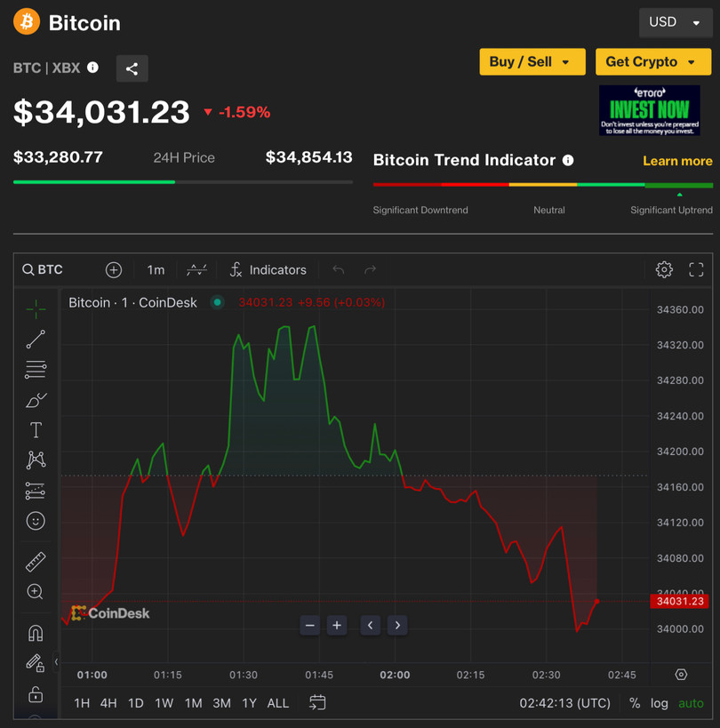This screenshot has width=720, height=728.
Task: Toggle percent scale mode
Action: [x=635, y=703]
